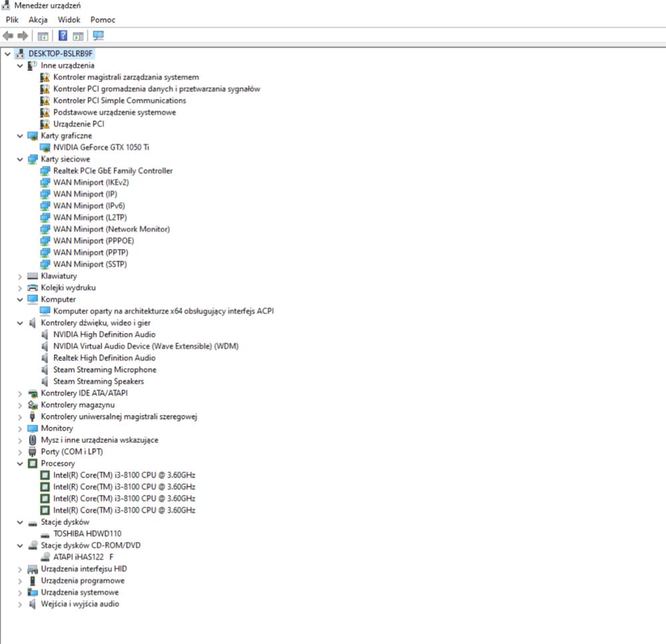Collapse the Stacje dysków category
Image resolution: width=666 pixels, height=644 pixels.
[x=20, y=522]
